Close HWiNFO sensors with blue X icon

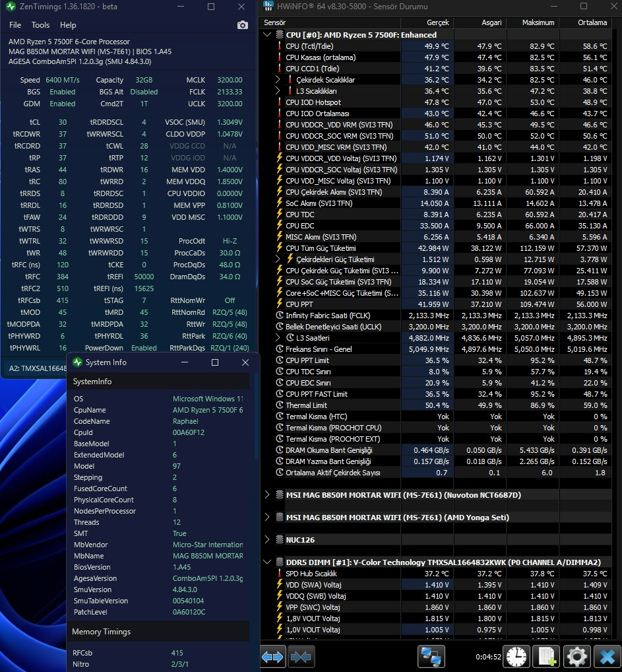click(x=607, y=657)
